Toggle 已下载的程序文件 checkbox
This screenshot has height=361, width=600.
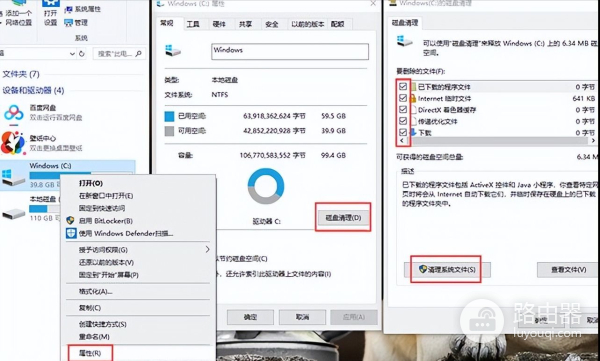pos(403,87)
